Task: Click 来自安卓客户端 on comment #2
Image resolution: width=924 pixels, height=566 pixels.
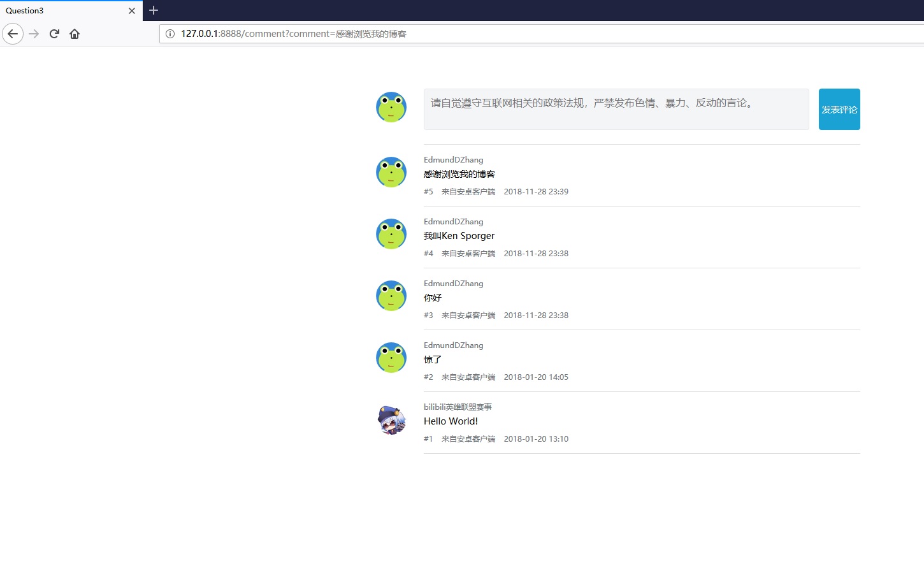Action: [468, 377]
